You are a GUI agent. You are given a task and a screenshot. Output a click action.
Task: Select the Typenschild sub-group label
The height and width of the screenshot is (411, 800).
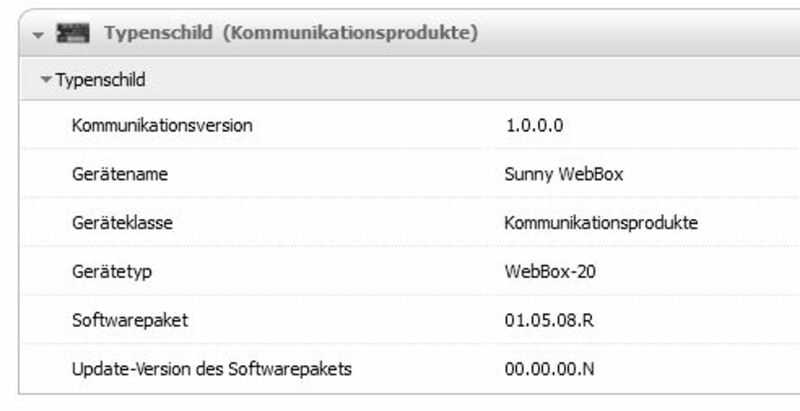click(x=101, y=80)
